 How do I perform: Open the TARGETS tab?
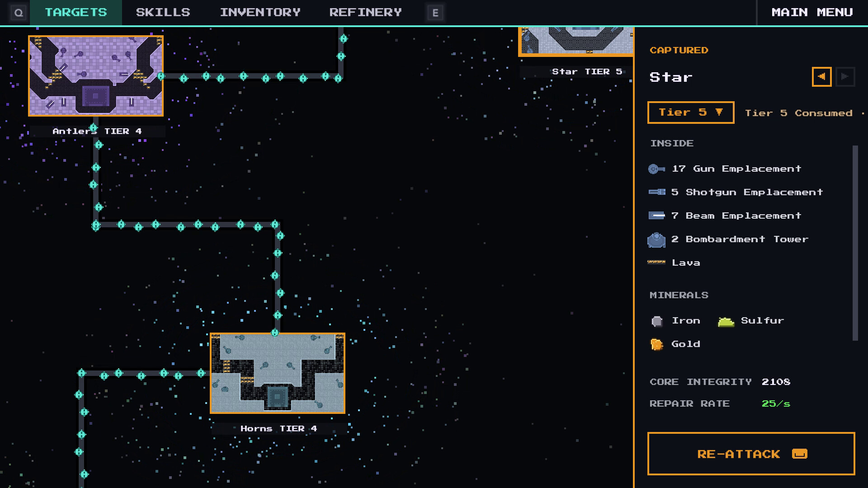tap(76, 12)
